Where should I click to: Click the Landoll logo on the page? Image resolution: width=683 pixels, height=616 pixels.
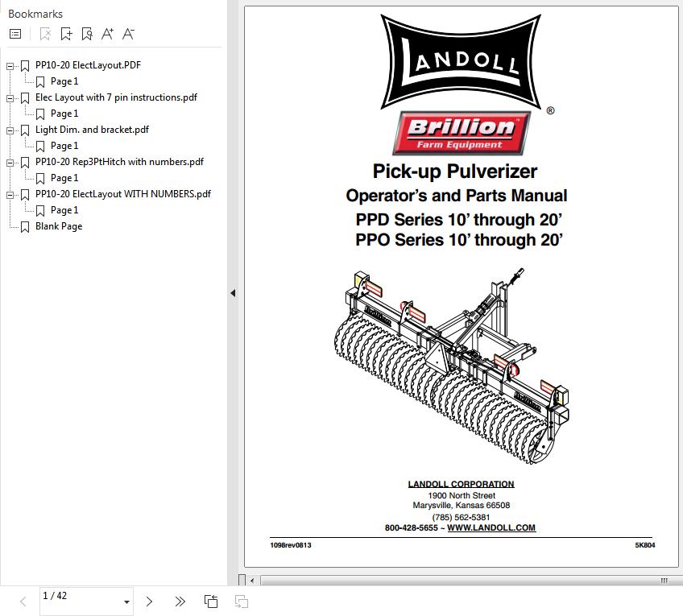click(461, 61)
